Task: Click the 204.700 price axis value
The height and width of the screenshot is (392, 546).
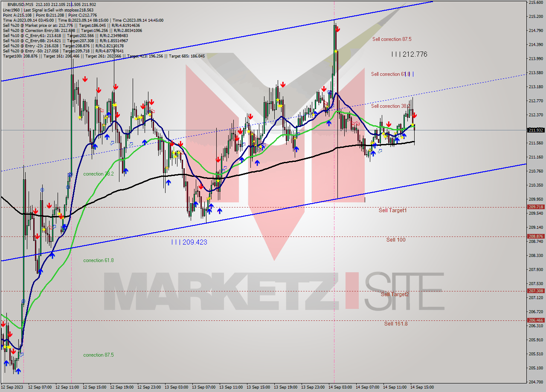Action: tap(536, 382)
